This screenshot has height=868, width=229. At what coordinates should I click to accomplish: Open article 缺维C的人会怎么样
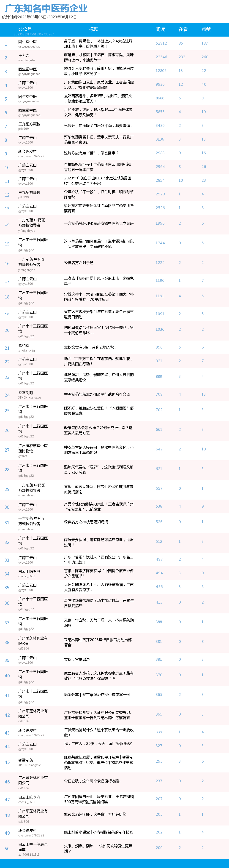[98, 430]
